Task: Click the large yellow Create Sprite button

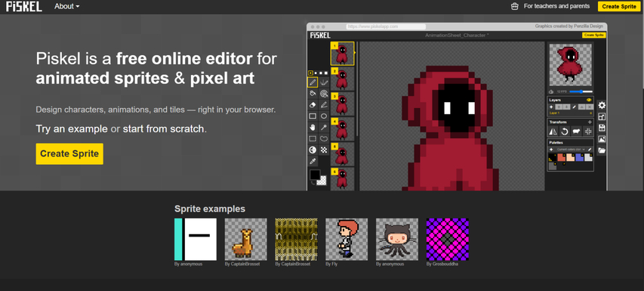Action: pyautogui.click(x=69, y=153)
